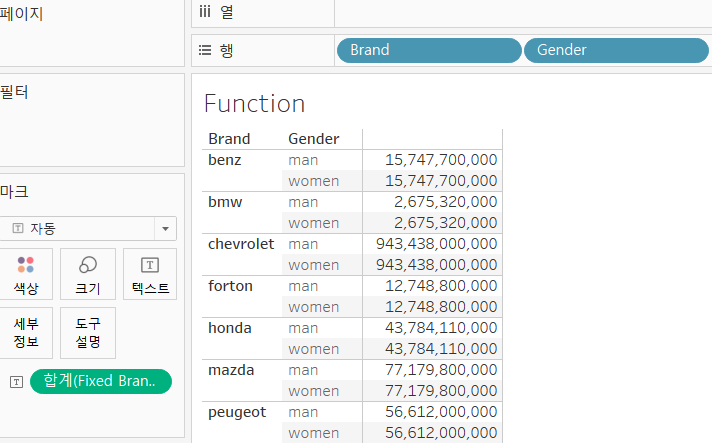Select the Gender pill on rows shelf
This screenshot has width=712, height=443.
click(616, 50)
